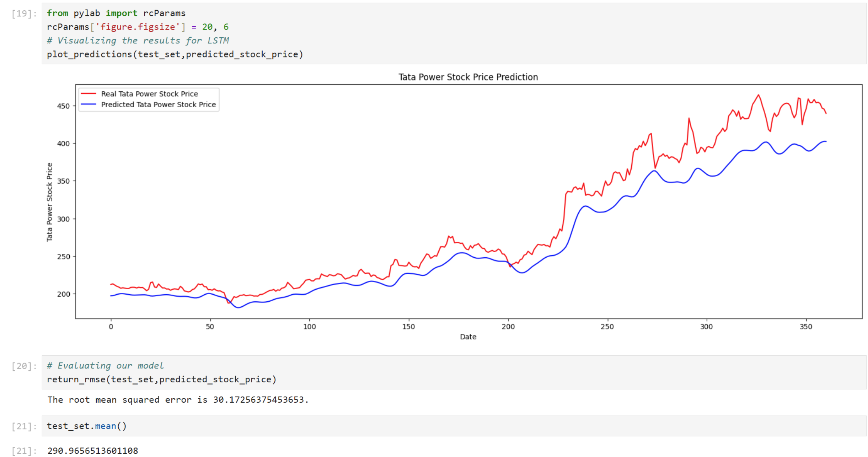Click the output prompt [21]: beside 290.9656513601108
Image resolution: width=868 pixels, height=457 pixels.
24,451
